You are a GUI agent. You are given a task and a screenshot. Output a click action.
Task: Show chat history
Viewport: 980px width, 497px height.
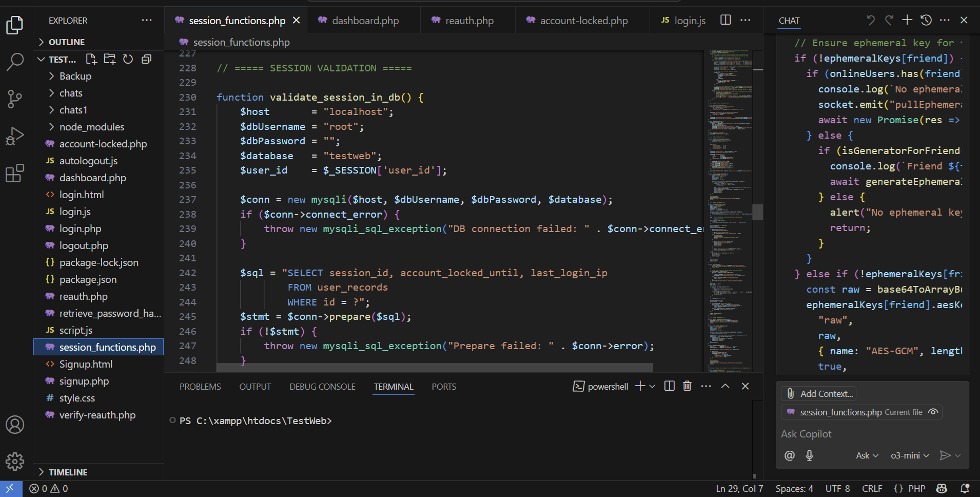(x=926, y=20)
